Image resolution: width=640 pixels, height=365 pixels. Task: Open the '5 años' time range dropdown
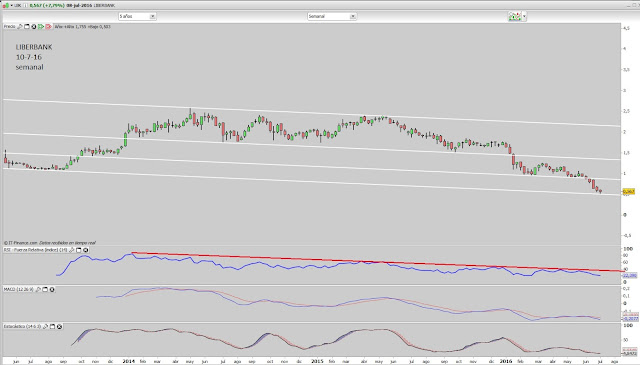(137, 16)
